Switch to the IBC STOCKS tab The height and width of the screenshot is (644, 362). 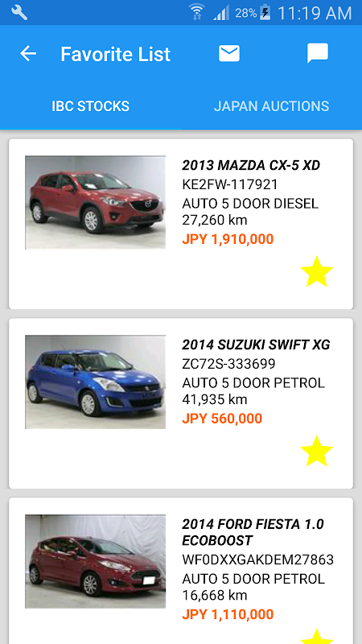point(90,106)
